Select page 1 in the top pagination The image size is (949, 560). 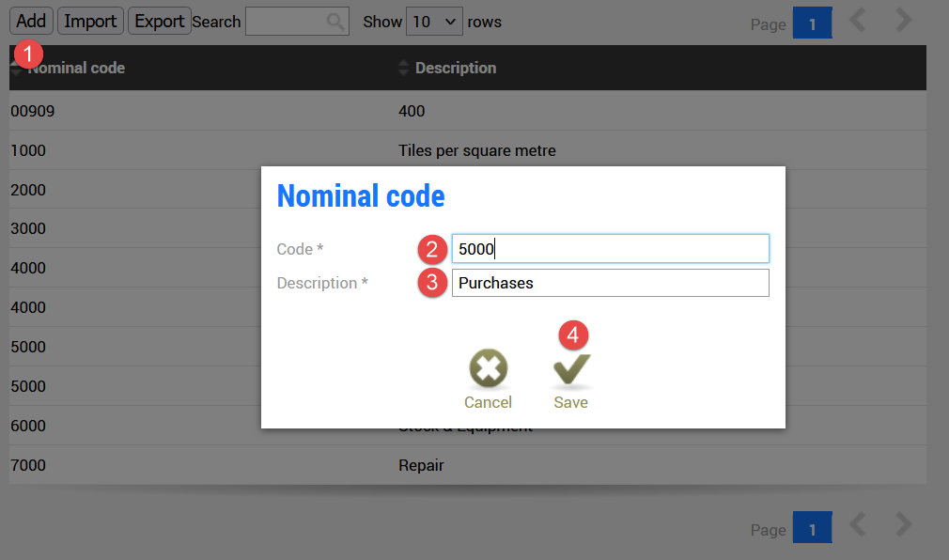812,23
